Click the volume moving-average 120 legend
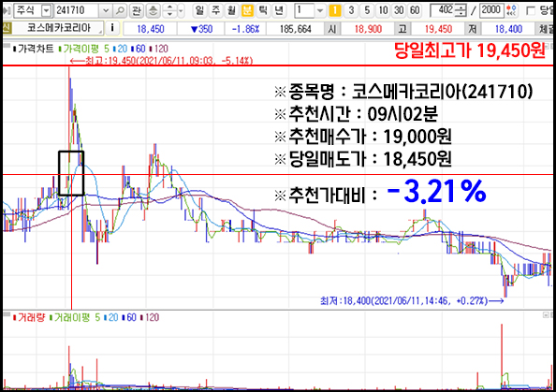Viewport: 556px width, 392px height. pos(149,317)
